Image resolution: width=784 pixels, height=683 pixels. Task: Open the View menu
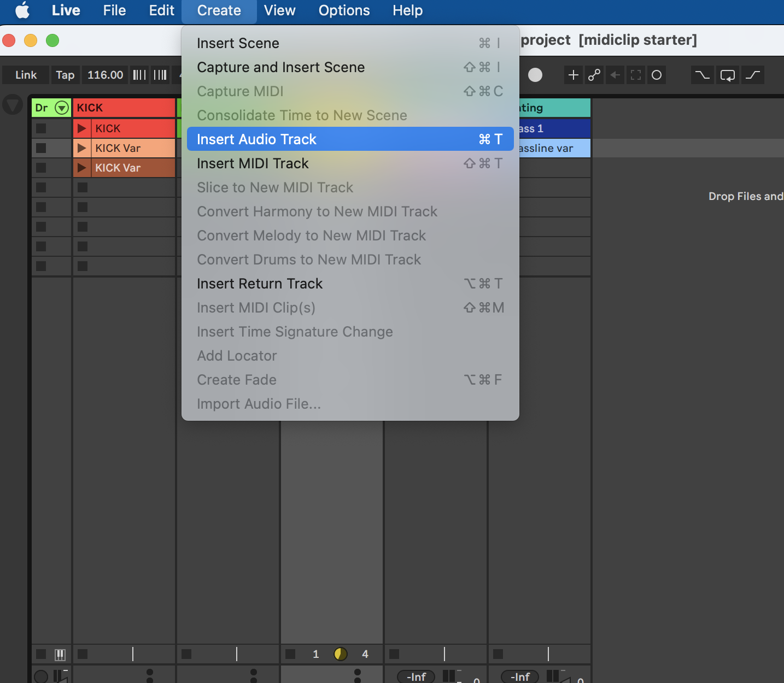pyautogui.click(x=279, y=10)
